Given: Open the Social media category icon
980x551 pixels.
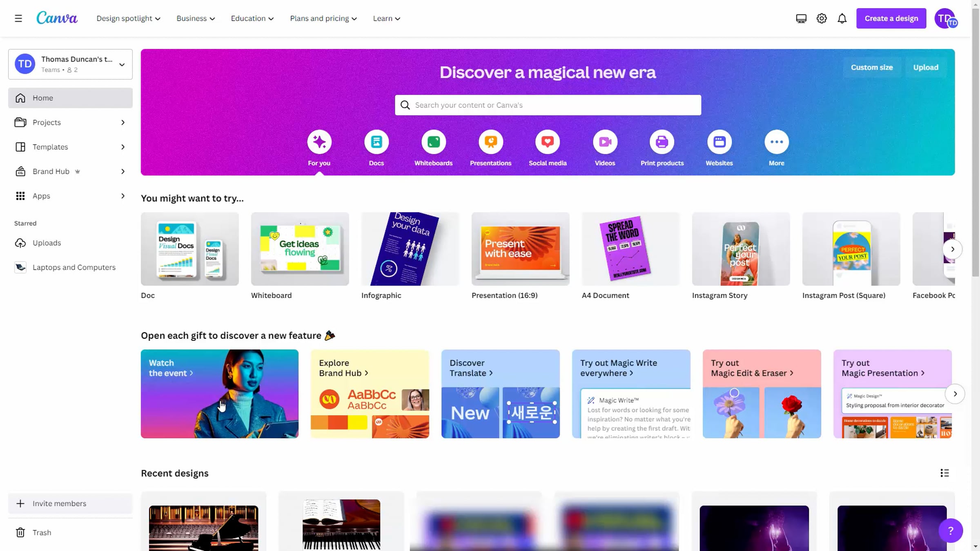Looking at the screenshot, I should click(x=548, y=142).
